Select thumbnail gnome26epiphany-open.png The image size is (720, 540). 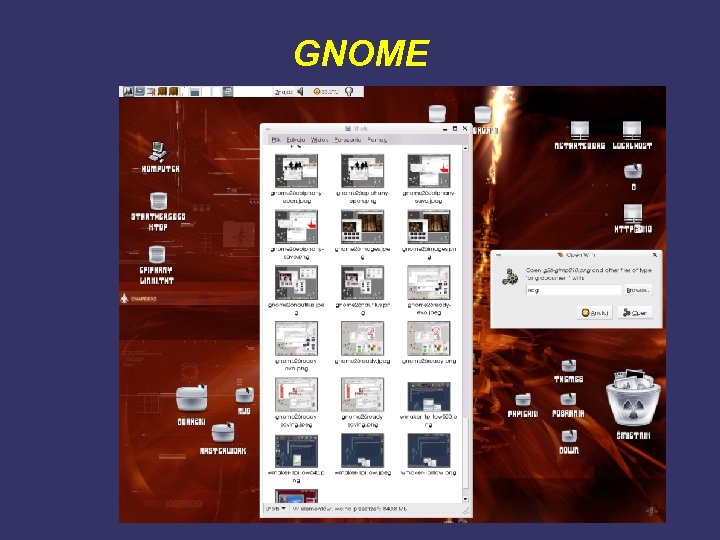click(362, 170)
